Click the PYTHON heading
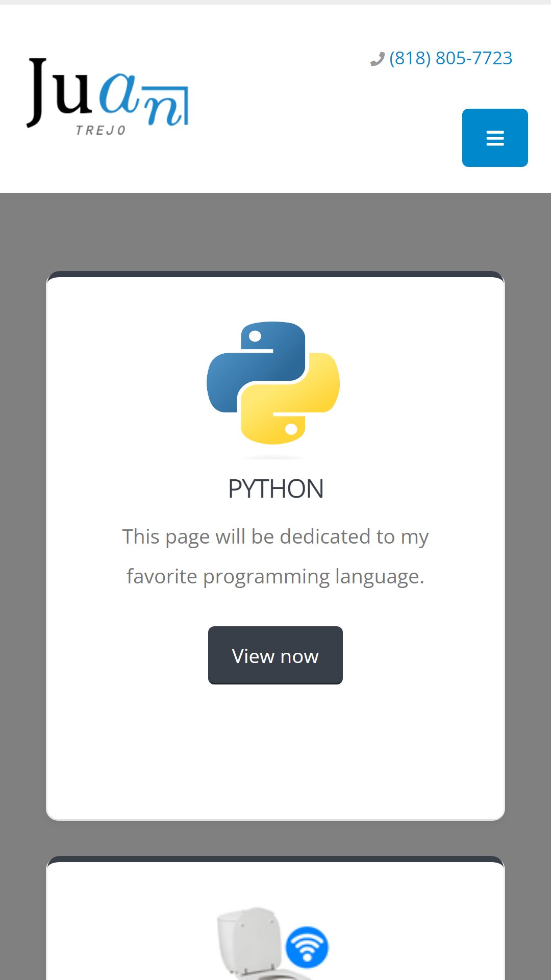 click(275, 488)
